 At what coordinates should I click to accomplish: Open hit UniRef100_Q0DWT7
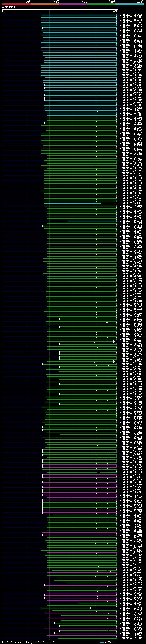131,72
